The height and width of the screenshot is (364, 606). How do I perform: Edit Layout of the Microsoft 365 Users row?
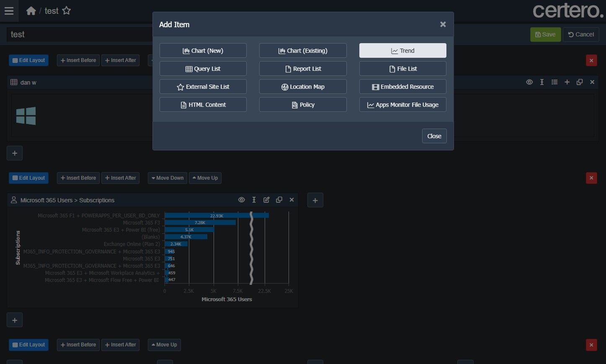(28, 178)
